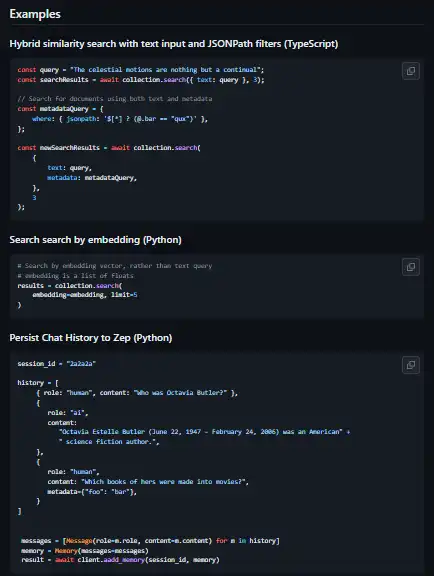Click the 'session_id = "2a2a2a"' line

click(x=57, y=364)
